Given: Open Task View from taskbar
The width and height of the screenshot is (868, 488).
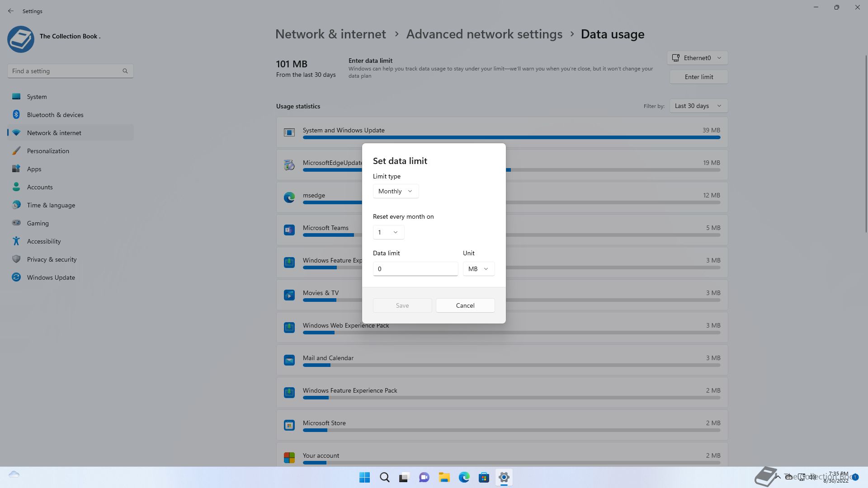Looking at the screenshot, I should (x=404, y=477).
